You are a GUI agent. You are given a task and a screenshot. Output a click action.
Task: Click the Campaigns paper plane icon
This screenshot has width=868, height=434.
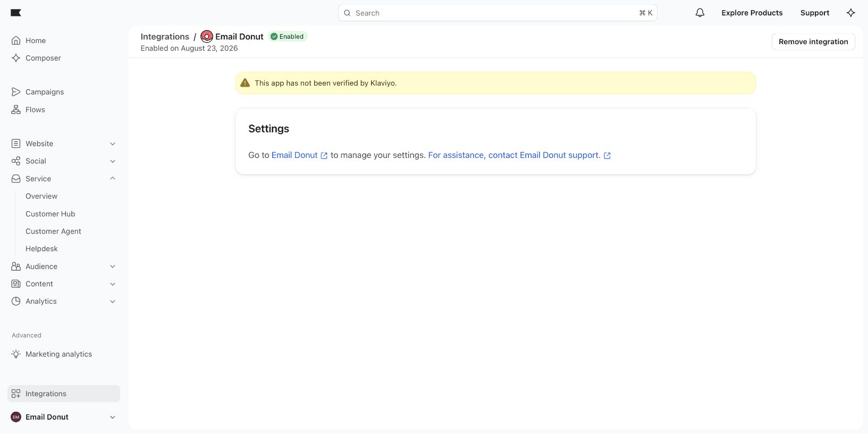[x=16, y=92]
